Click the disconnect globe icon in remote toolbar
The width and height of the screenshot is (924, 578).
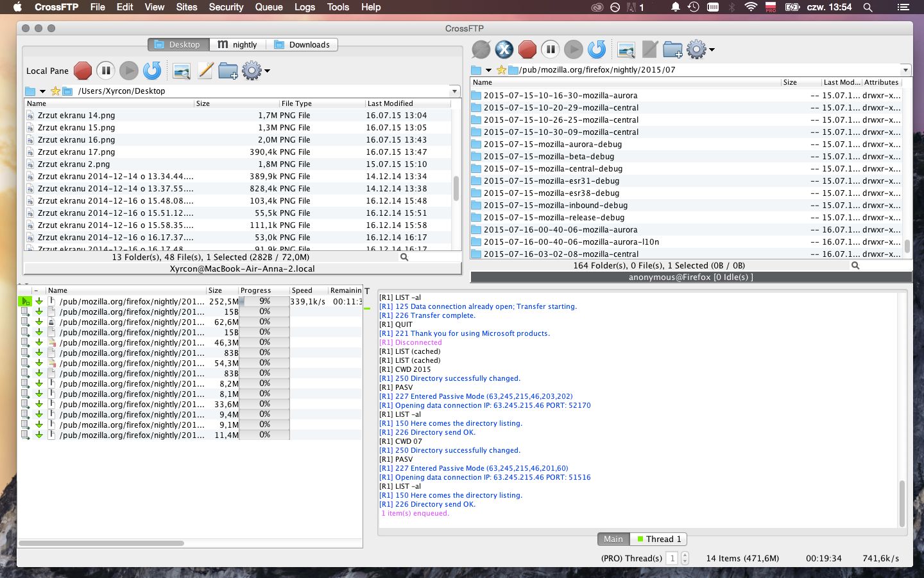pos(481,49)
